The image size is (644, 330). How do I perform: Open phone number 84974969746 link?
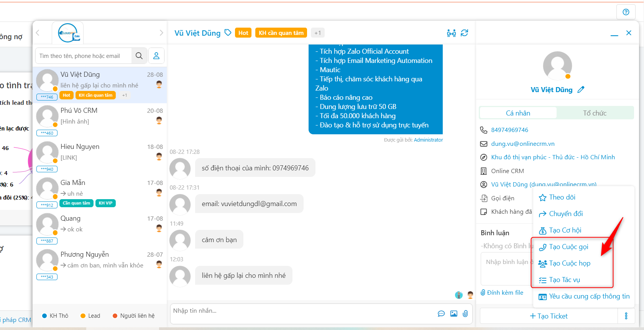pos(509,130)
